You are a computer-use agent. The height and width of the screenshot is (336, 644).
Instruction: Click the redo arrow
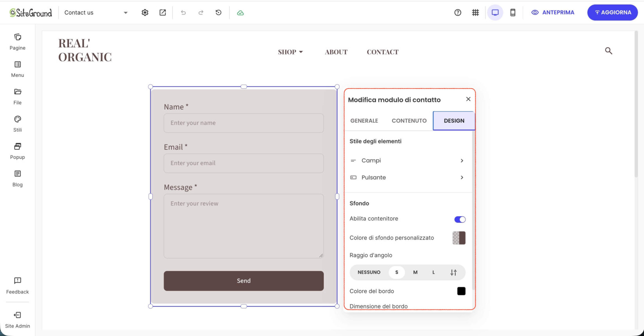201,13
